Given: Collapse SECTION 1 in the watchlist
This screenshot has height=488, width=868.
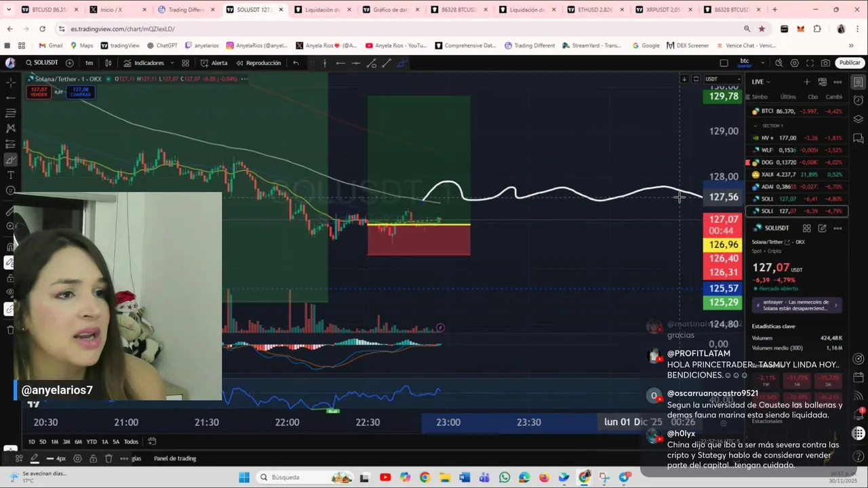Looking at the screenshot, I should pos(756,125).
